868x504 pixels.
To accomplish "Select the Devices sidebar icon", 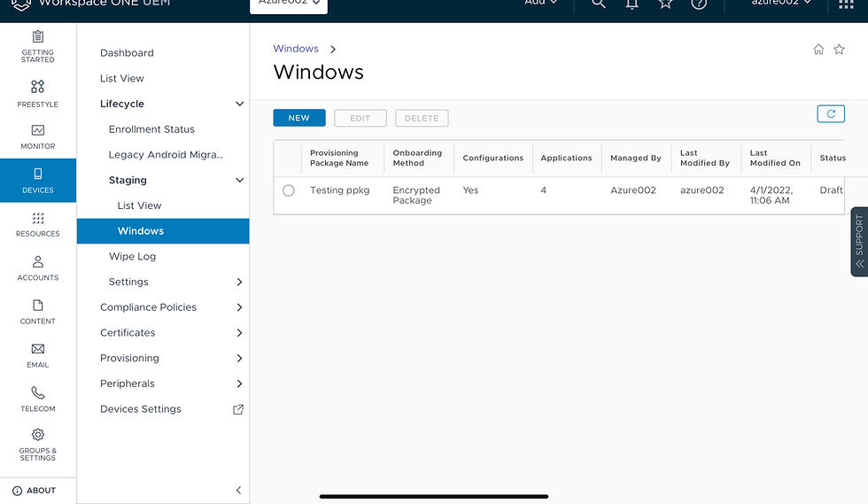I will point(37,181).
